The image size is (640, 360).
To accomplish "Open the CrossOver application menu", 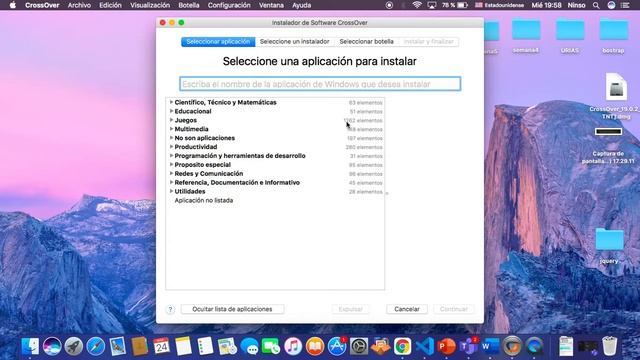I will click(42, 5).
